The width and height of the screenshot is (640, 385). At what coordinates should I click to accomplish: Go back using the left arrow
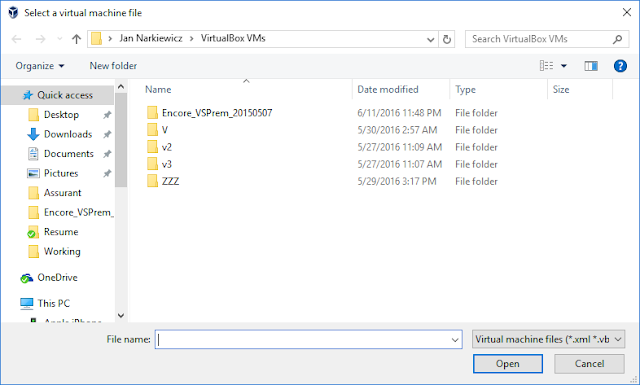(x=16, y=39)
